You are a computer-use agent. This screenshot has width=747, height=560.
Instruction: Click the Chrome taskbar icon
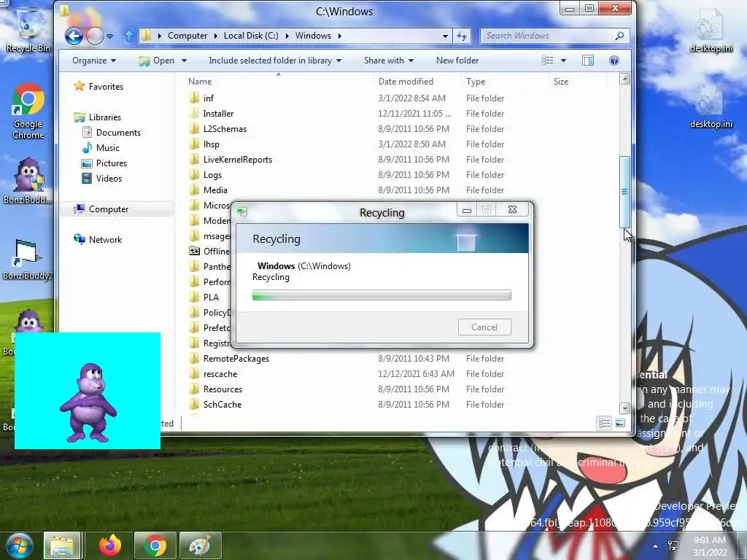(155, 545)
